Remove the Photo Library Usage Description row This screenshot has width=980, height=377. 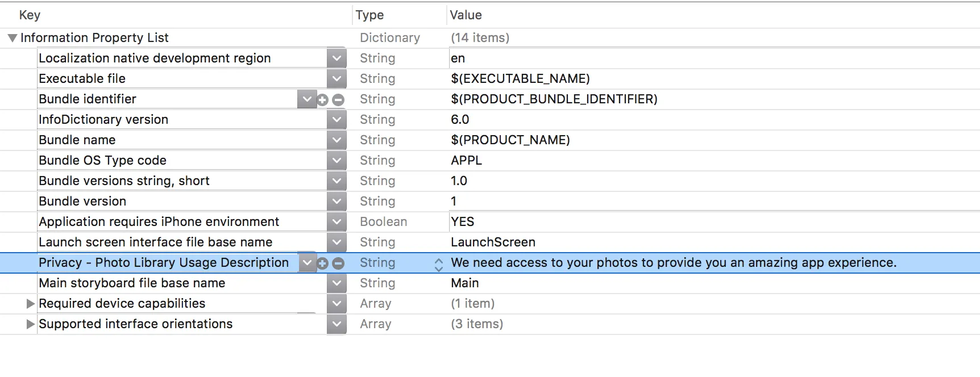tap(338, 263)
